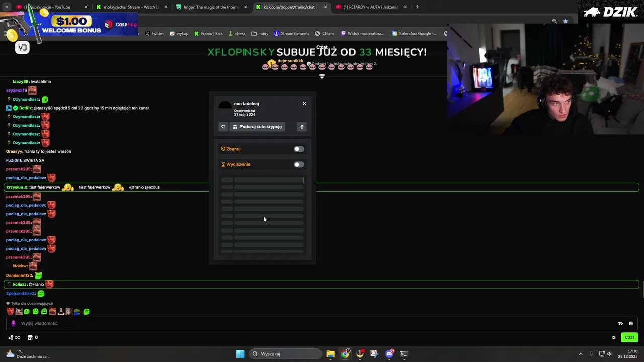This screenshot has height=362, width=644.
Task: Click the taskbar volume icon
Action: [x=609, y=354]
